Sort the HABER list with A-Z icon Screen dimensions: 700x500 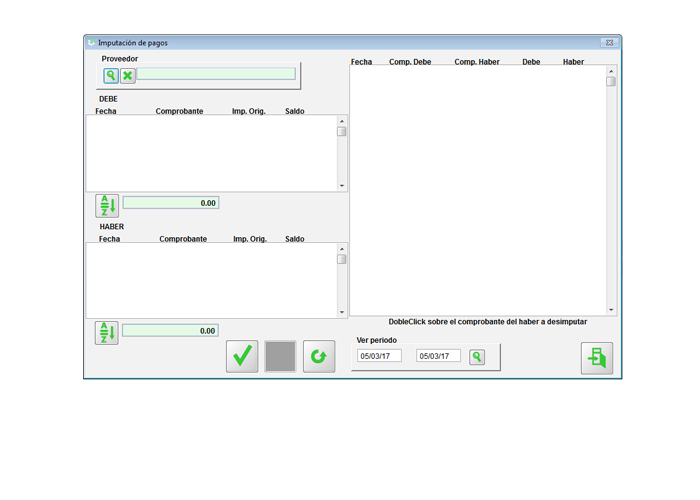coord(107,333)
